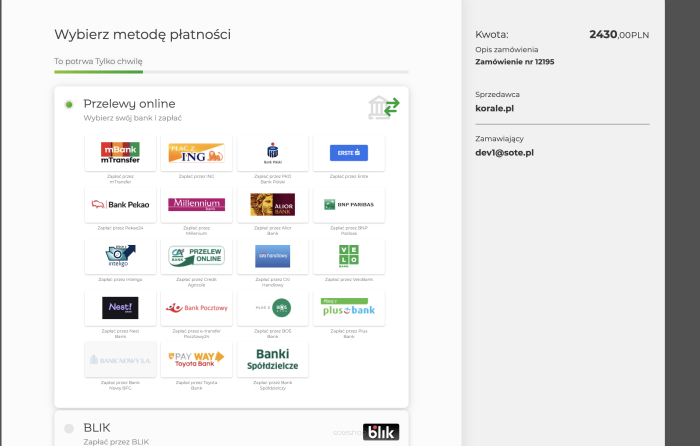700x446 pixels.
Task: Click the Przelewy online heading
Action: coord(129,104)
